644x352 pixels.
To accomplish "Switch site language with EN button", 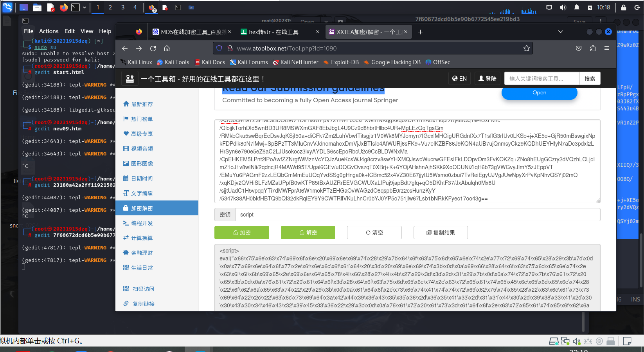I will tap(459, 79).
